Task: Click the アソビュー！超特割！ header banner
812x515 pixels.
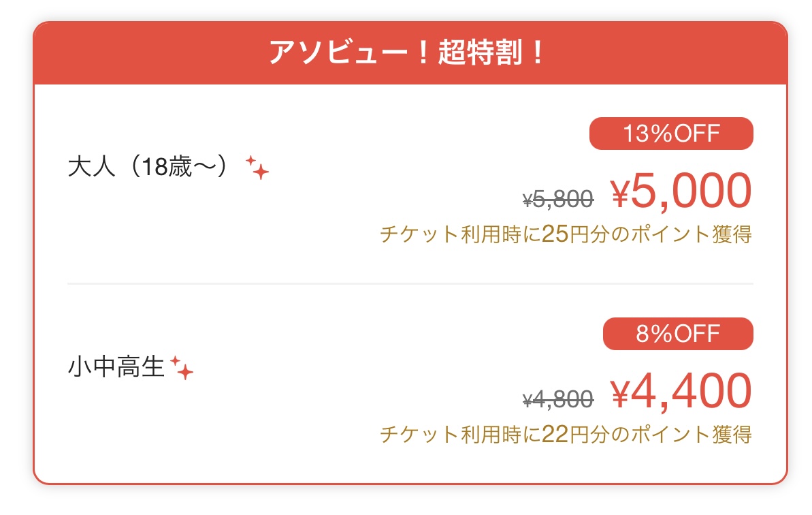Action: pyautogui.click(x=410, y=53)
